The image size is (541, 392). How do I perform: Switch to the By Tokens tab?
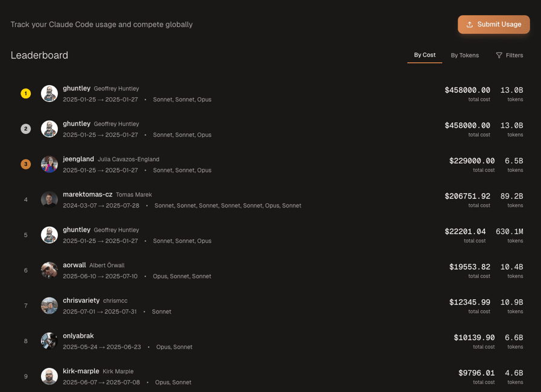[464, 55]
